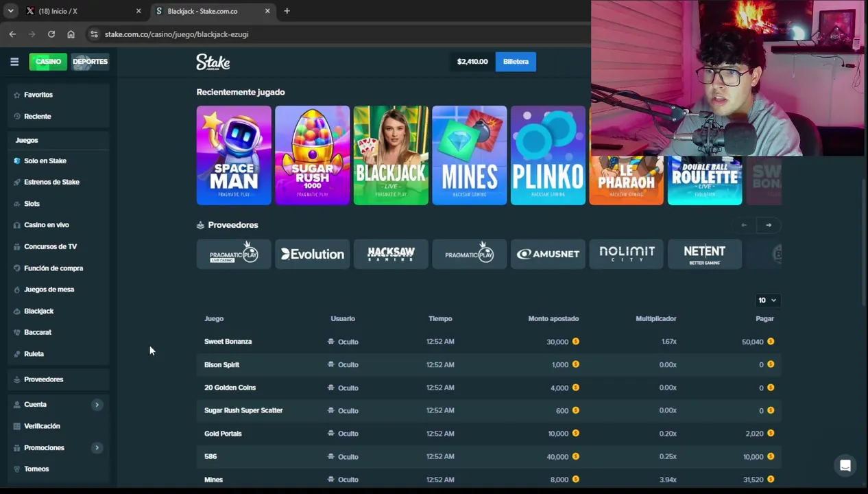Click the Stake logo
868x494 pixels.
point(213,62)
